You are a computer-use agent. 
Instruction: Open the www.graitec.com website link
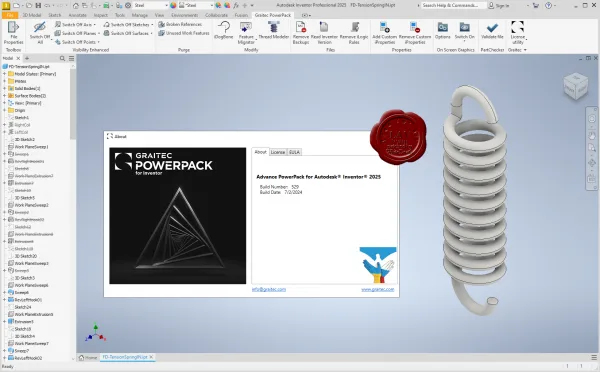pos(378,289)
